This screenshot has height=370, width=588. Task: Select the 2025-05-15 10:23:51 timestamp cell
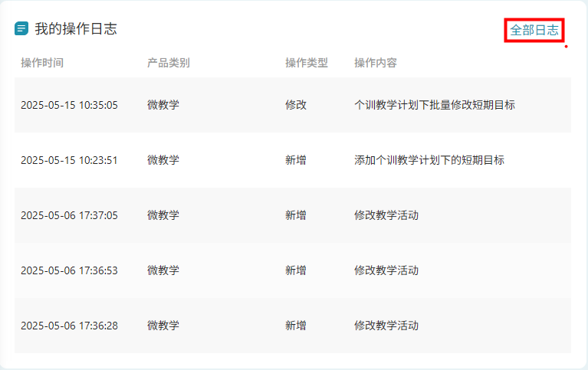(69, 160)
